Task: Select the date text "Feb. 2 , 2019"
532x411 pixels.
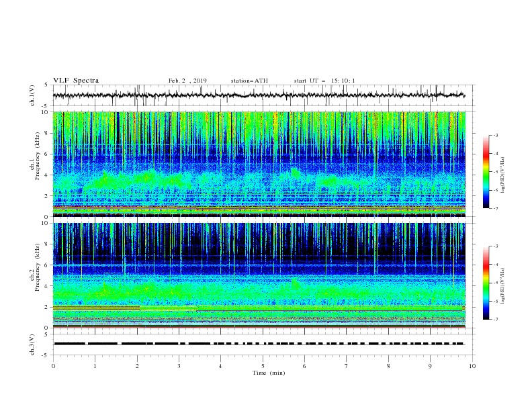Action: [x=187, y=81]
